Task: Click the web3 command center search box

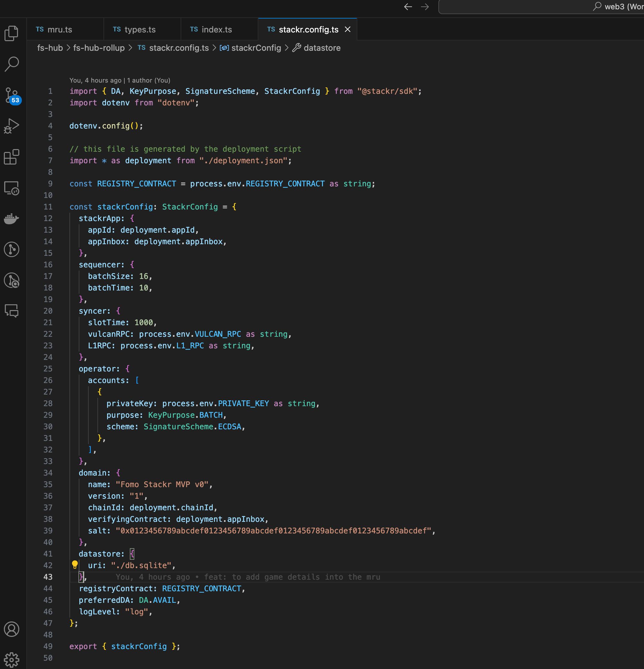Action: 541,7
